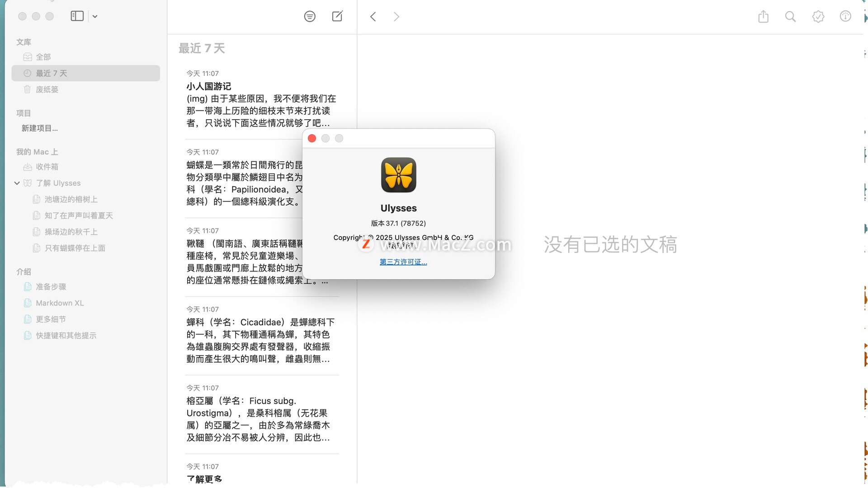The image size is (868, 488).
Task: Click the inbox tray icon beside 收件箱
Action: click(28, 167)
